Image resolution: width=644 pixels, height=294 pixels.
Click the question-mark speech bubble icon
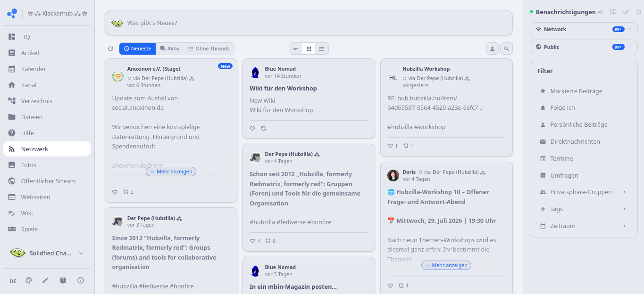click(x=63, y=280)
